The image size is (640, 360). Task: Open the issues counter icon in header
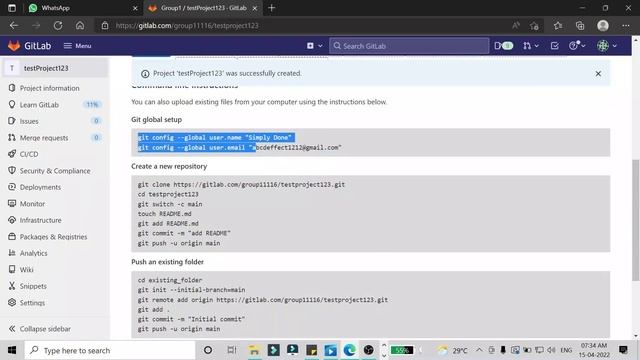point(503,46)
